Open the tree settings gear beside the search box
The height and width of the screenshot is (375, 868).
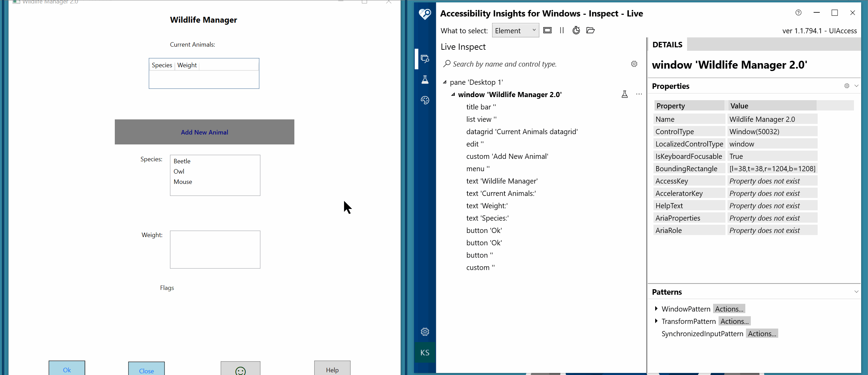[634, 64]
